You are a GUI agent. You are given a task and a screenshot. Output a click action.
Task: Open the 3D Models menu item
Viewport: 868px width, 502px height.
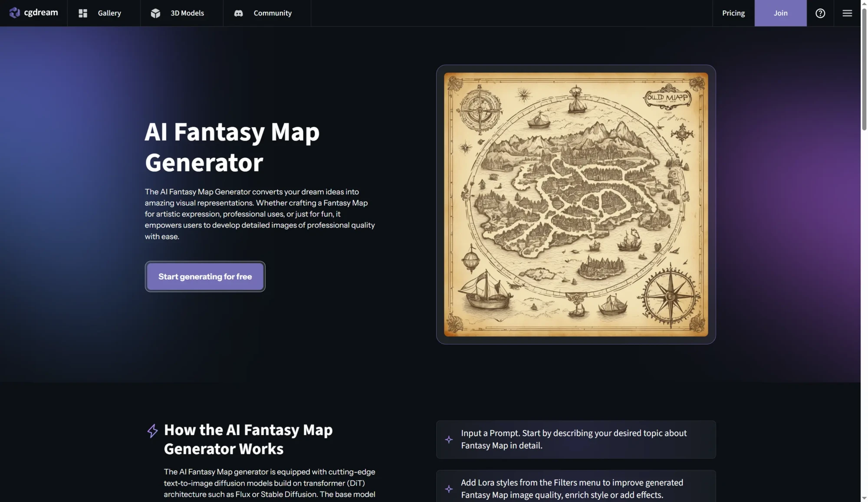coord(181,13)
